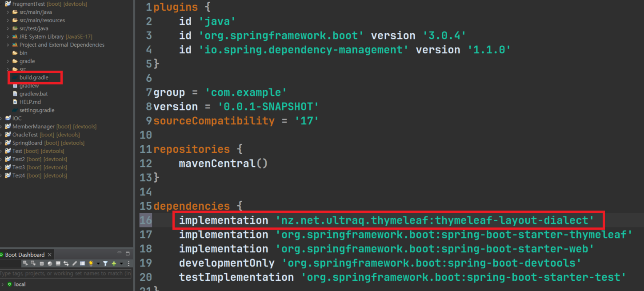Maximize the Boot Dashboard panel
The image size is (644, 291).
[128, 253]
